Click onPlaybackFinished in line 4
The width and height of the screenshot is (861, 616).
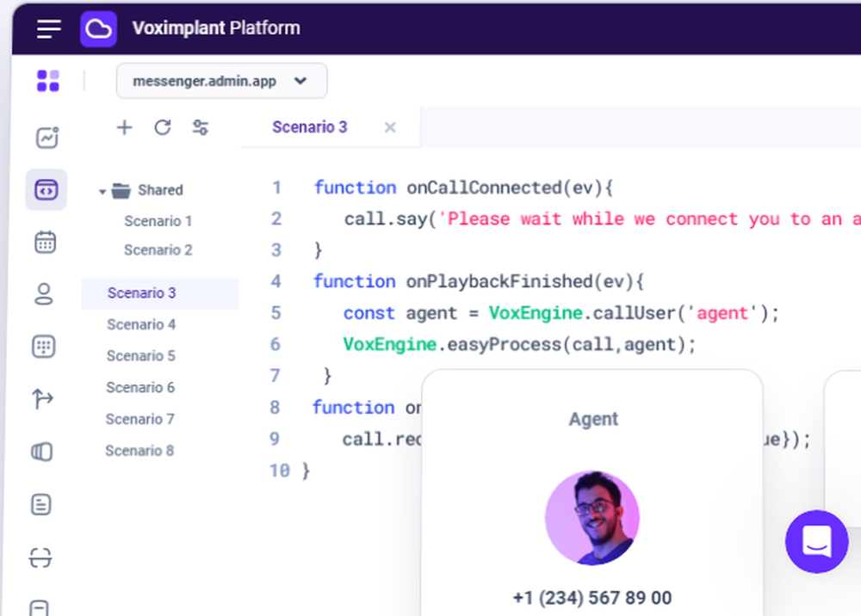(x=499, y=282)
